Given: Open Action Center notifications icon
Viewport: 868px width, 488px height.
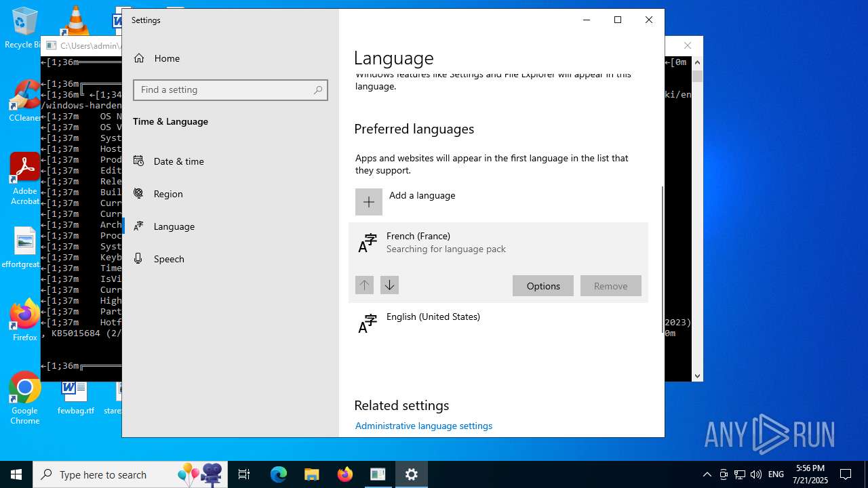Looking at the screenshot, I should pos(846,474).
